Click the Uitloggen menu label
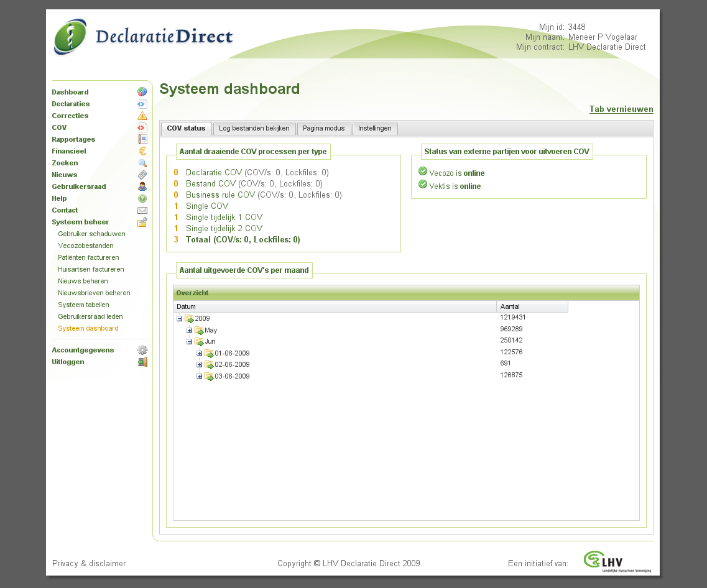The width and height of the screenshot is (707, 588). point(68,362)
